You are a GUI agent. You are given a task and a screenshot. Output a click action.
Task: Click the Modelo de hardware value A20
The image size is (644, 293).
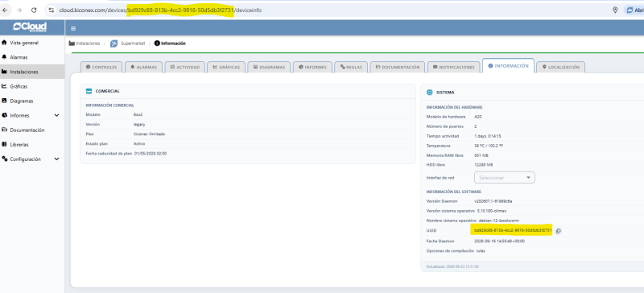(x=477, y=117)
